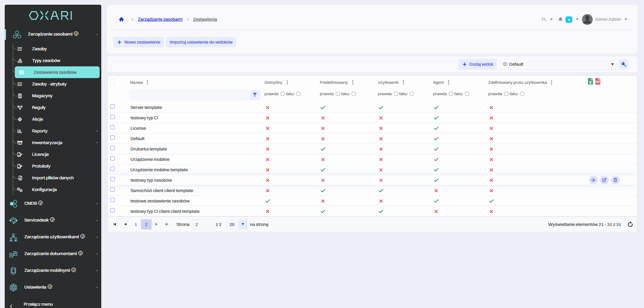
Task: Click the Nazwa filter text field
Action: tap(189, 95)
